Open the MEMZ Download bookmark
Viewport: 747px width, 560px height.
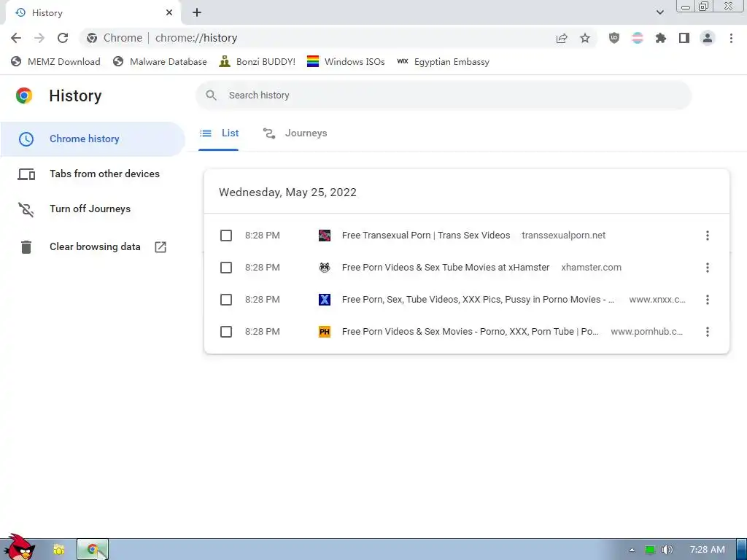[55, 61]
